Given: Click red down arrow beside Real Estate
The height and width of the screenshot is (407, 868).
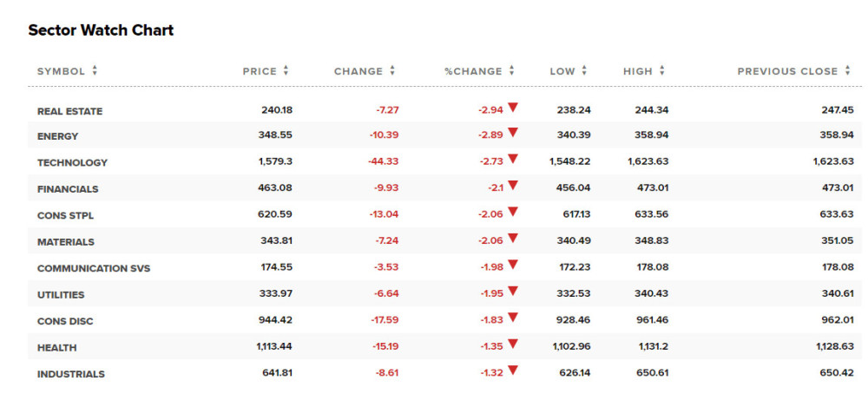Looking at the screenshot, I should 513,108.
